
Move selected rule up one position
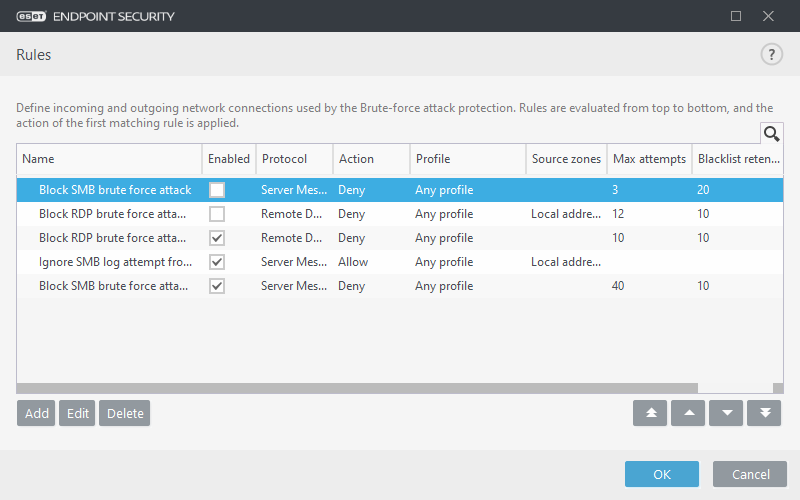(688, 413)
